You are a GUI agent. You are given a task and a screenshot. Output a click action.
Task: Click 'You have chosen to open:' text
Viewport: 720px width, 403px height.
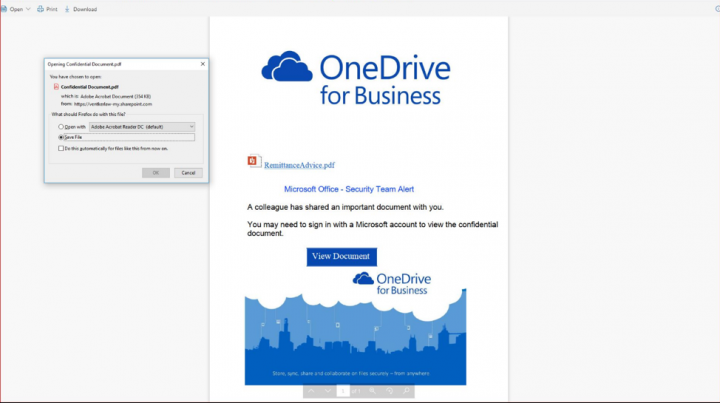point(75,77)
